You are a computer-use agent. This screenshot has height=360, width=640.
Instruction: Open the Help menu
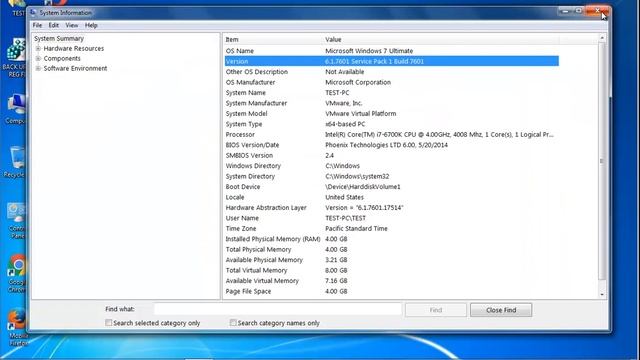coord(91,25)
